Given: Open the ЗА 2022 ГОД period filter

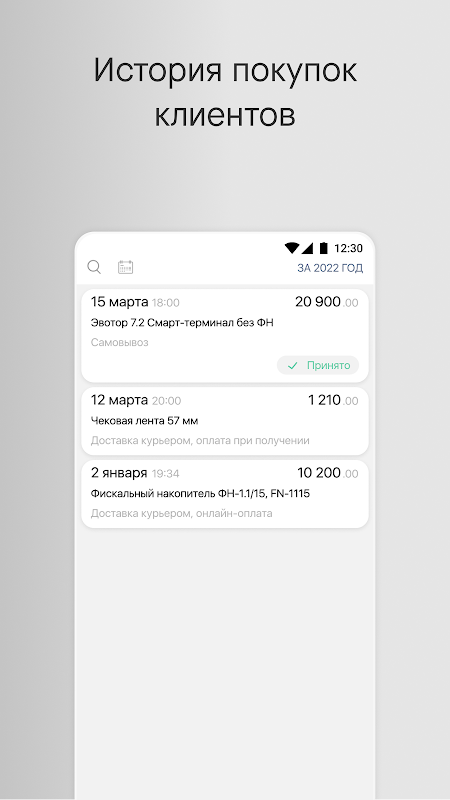Looking at the screenshot, I should 330,268.
